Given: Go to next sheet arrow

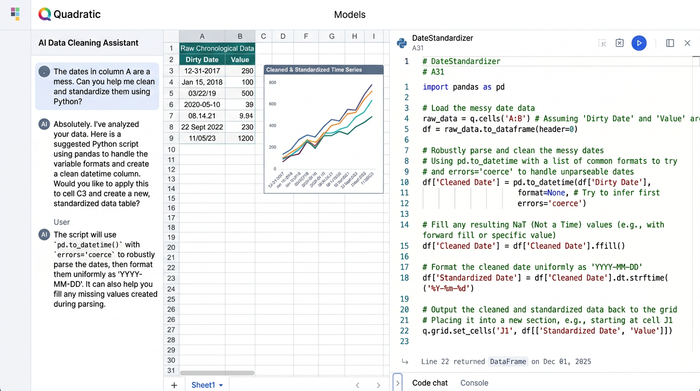Looking at the screenshot, I should pyautogui.click(x=378, y=385).
